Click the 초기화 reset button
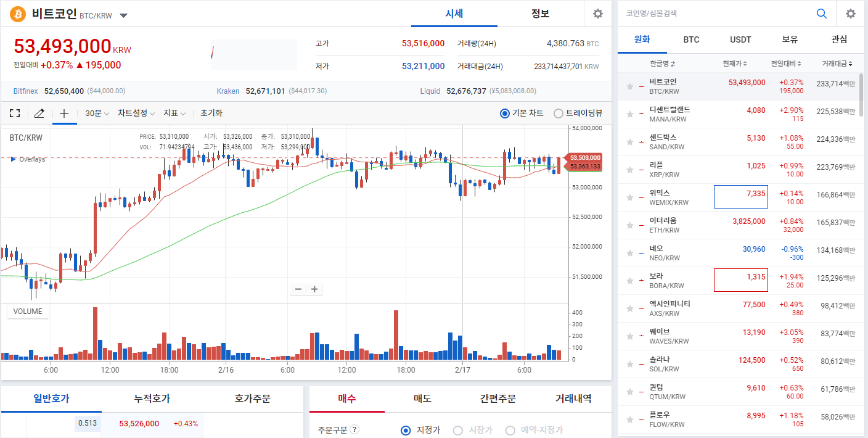This screenshot has height=438, width=868. pyautogui.click(x=211, y=114)
